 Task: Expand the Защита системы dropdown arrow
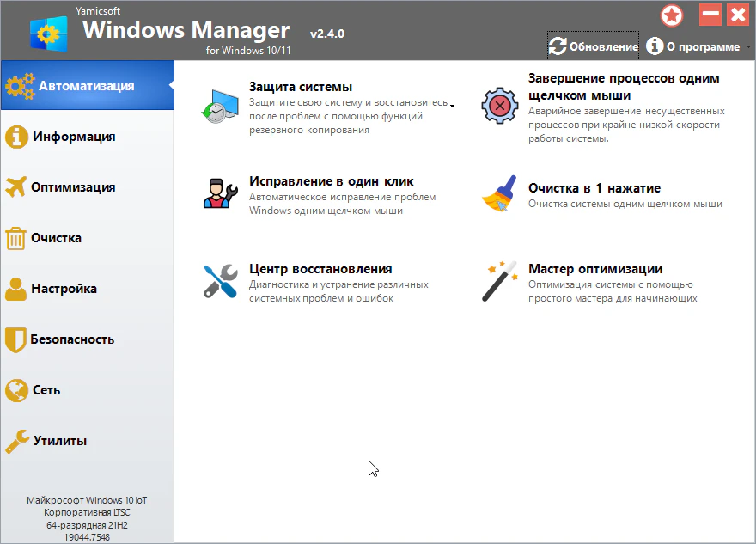452,106
